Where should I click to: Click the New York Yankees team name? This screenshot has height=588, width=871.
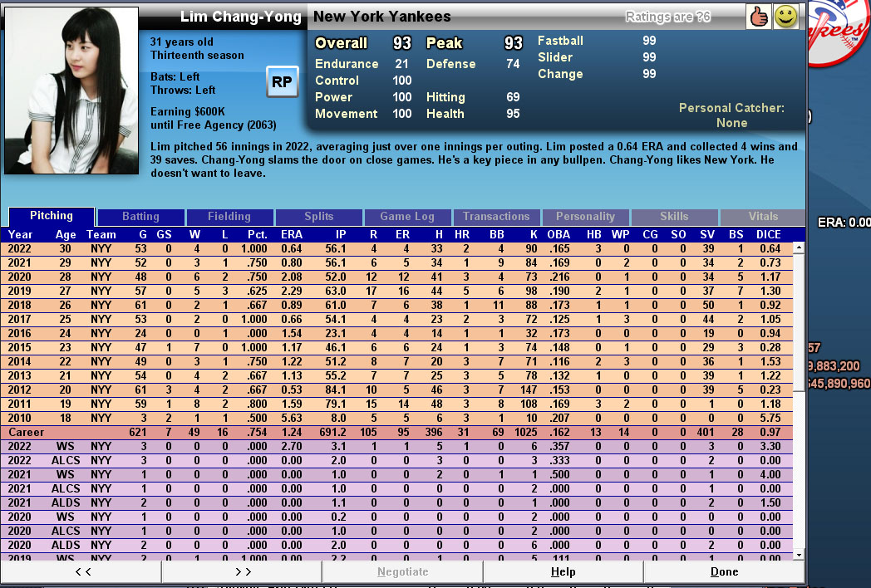tap(382, 17)
